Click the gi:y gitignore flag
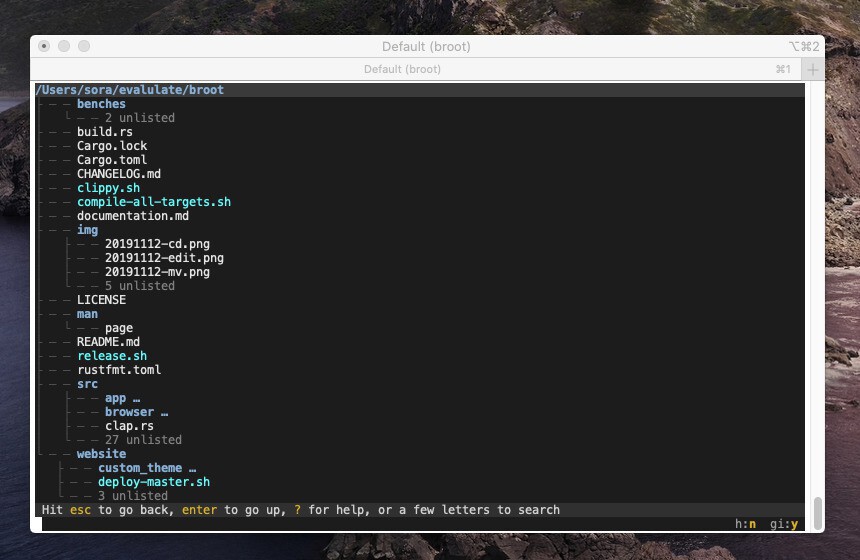Viewport: 860px width, 560px height. click(784, 524)
